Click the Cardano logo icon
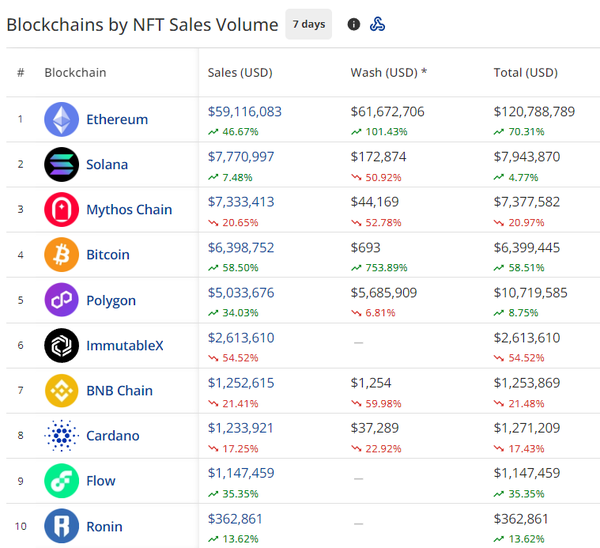Viewport: 600px width, 548px height. click(x=61, y=436)
